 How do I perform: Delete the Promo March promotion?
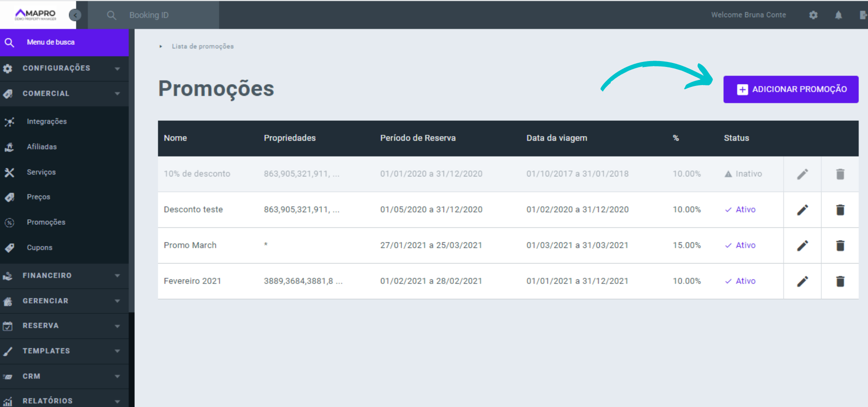(x=840, y=246)
